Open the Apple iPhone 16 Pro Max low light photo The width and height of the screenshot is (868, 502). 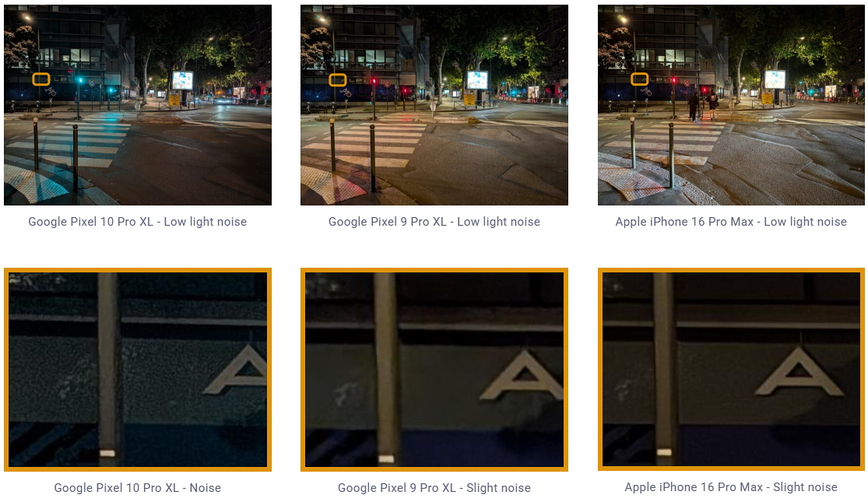(x=731, y=105)
